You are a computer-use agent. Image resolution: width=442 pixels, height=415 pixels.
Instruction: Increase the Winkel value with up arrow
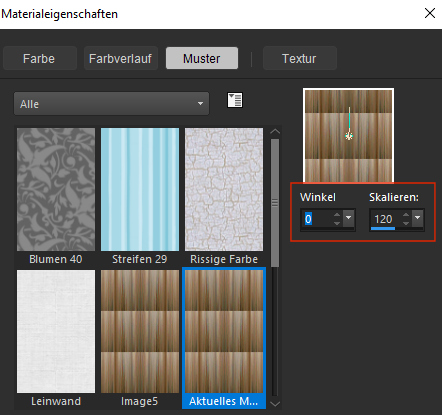(x=337, y=215)
